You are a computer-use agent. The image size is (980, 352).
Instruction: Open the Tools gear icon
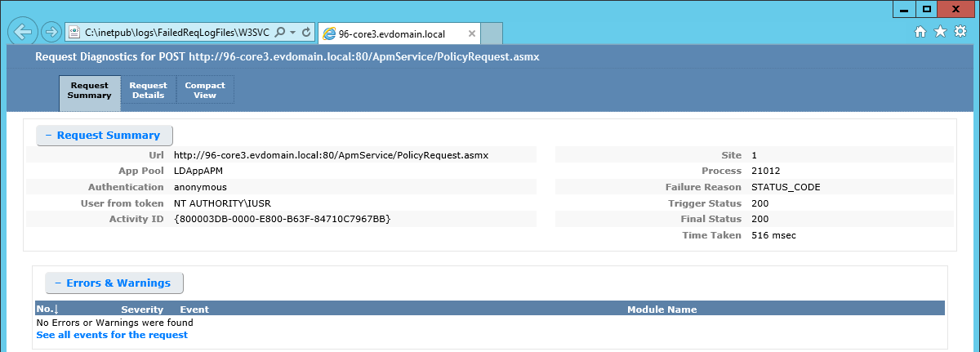tap(960, 32)
